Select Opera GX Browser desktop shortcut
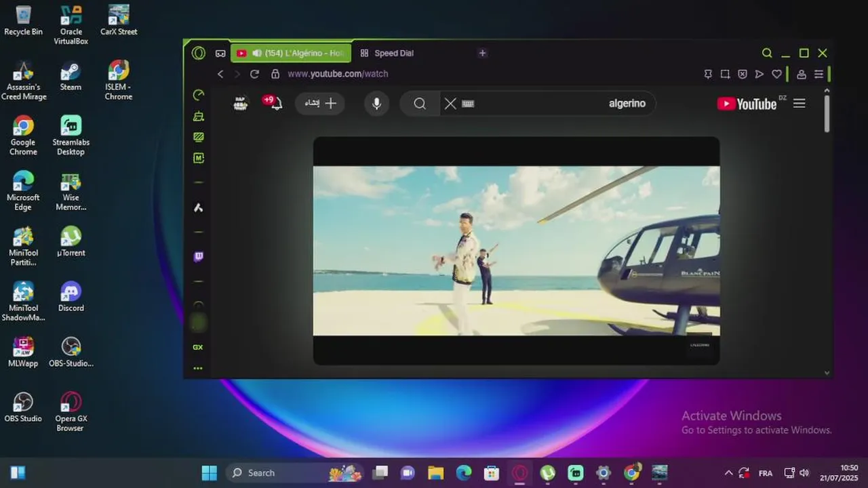The height and width of the screenshot is (488, 868). (71, 412)
